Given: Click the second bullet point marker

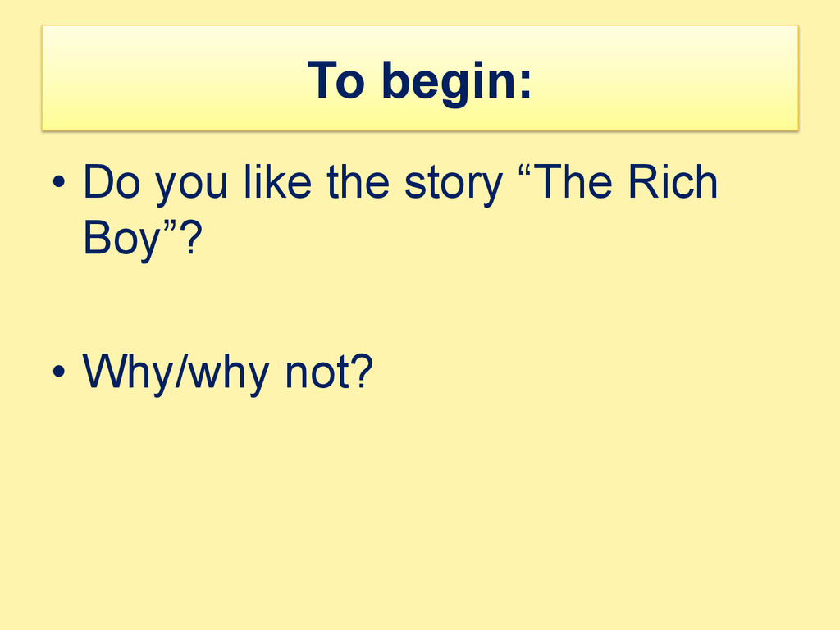Looking at the screenshot, I should (x=59, y=371).
